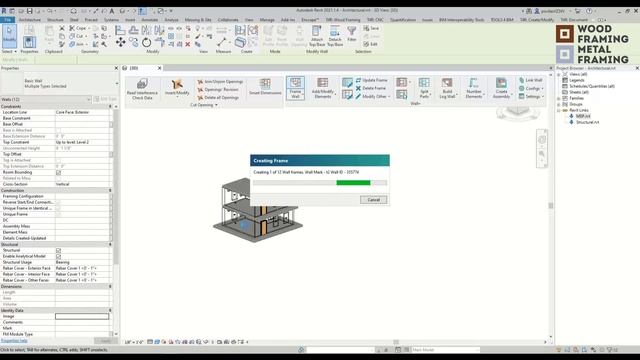Open the Settings dropdown in Wall+ panel
The image size is (640, 360).
pyautogui.click(x=532, y=96)
